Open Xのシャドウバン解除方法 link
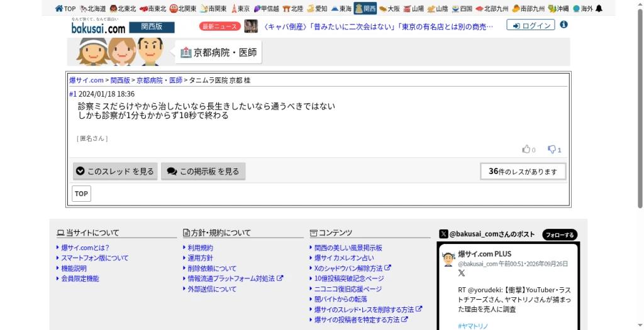The image size is (644, 330). pos(352,268)
